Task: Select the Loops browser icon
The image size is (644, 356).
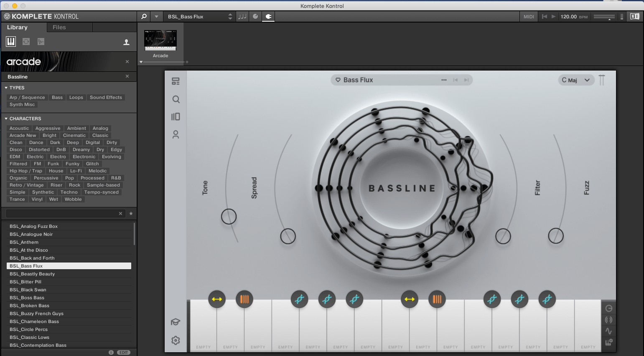Action: tap(26, 41)
